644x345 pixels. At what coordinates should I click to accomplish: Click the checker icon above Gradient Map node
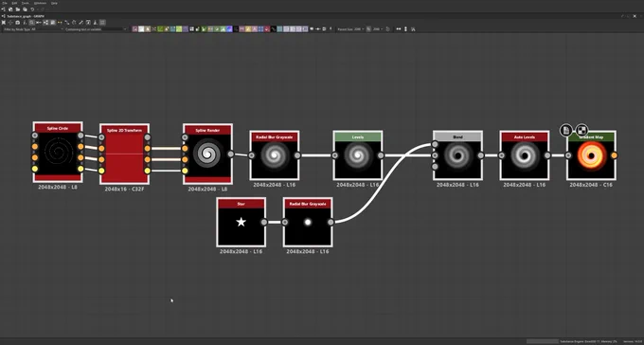[x=581, y=131]
